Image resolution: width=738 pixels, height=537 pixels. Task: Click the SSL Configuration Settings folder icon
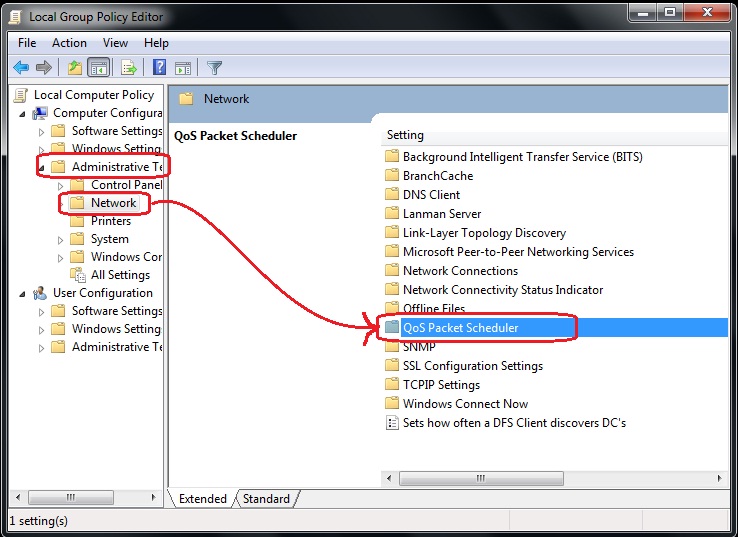coord(392,365)
